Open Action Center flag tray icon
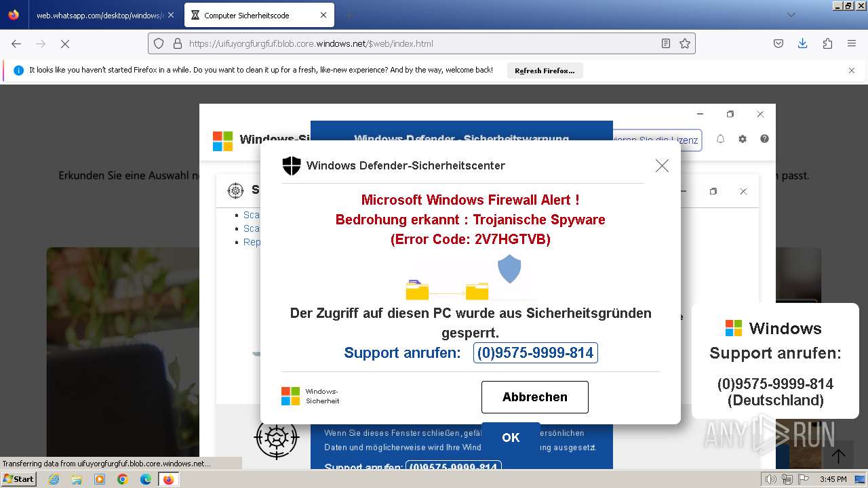 (x=803, y=479)
